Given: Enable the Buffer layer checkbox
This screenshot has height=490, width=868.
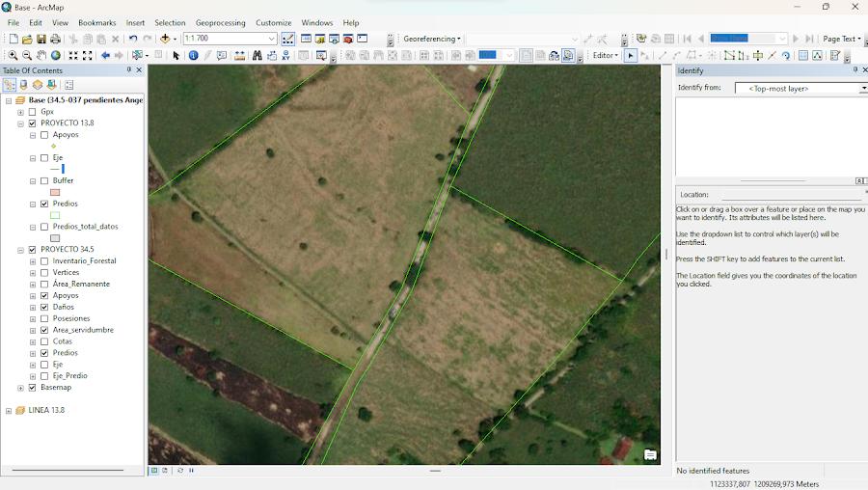Looking at the screenshot, I should pyautogui.click(x=44, y=181).
